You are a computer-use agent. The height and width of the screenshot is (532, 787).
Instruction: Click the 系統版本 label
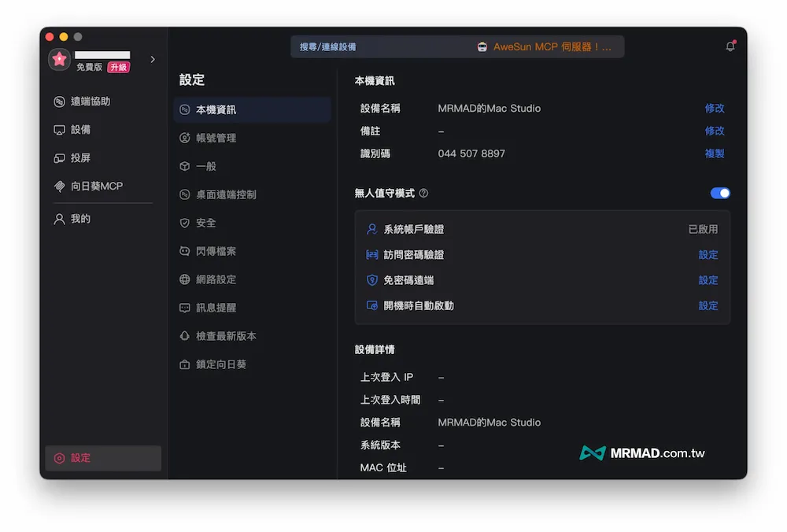pos(380,445)
